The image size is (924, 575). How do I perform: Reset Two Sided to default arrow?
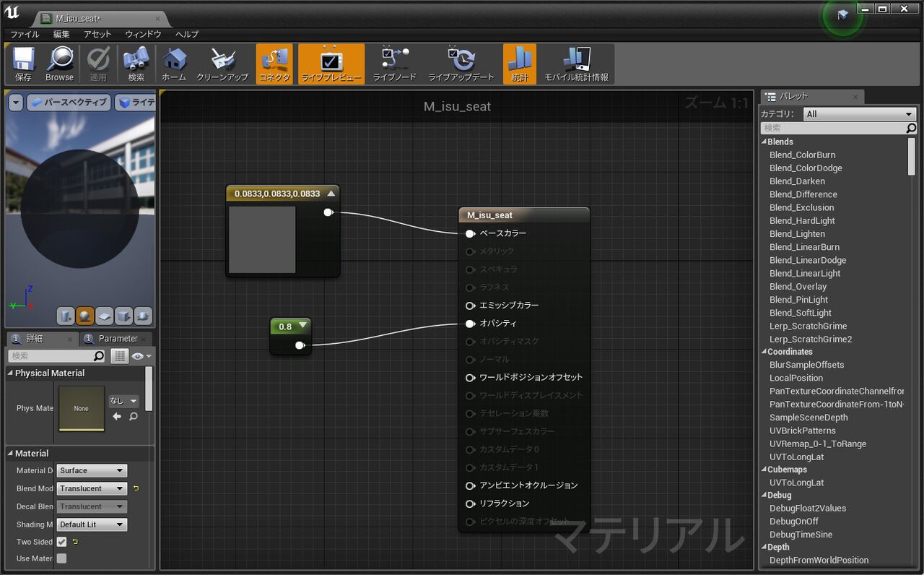(x=75, y=542)
